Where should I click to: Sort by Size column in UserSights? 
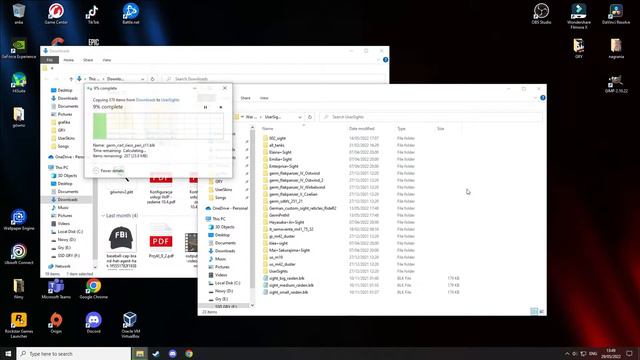click(x=441, y=129)
